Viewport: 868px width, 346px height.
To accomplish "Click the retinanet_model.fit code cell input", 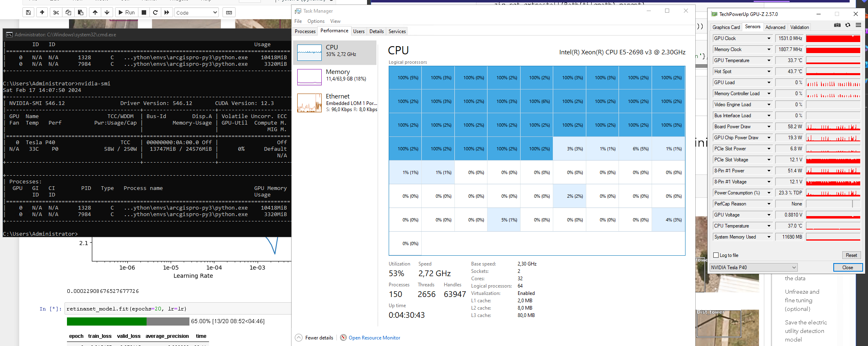I will 178,309.
